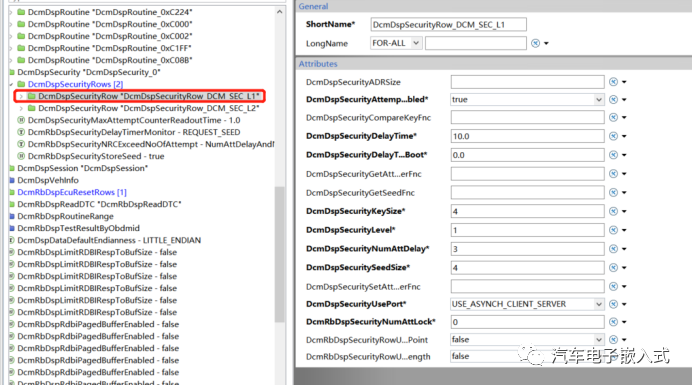Click reset icon for DcmDspSecurityCompareKeyFnc

[x=613, y=117]
